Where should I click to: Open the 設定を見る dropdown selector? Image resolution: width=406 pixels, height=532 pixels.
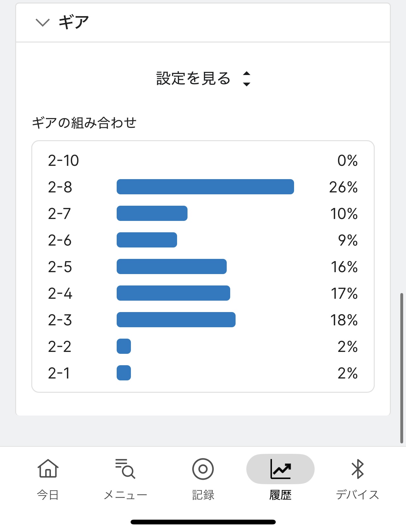(194, 78)
